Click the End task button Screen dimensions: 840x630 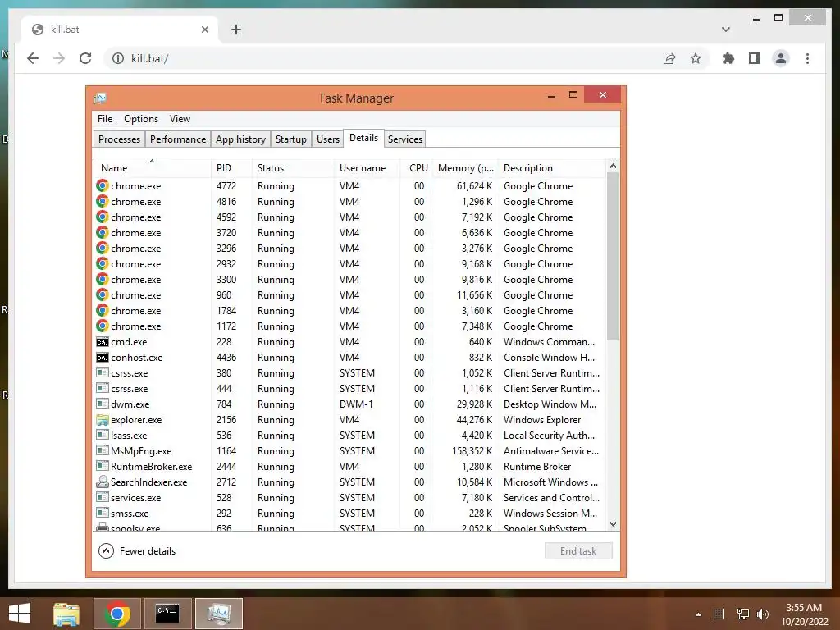578,550
